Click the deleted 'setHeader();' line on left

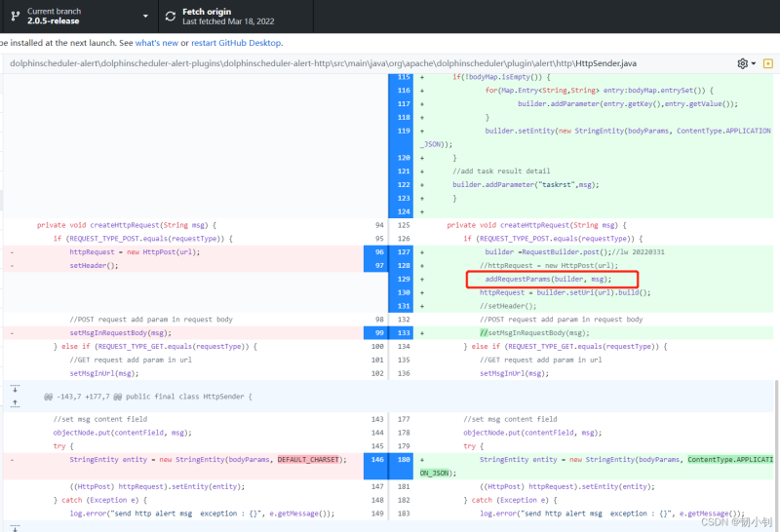(94, 265)
